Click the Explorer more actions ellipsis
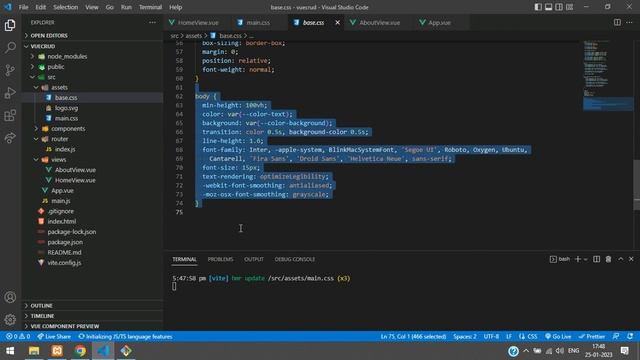This screenshot has width=640, height=360. coord(152,22)
